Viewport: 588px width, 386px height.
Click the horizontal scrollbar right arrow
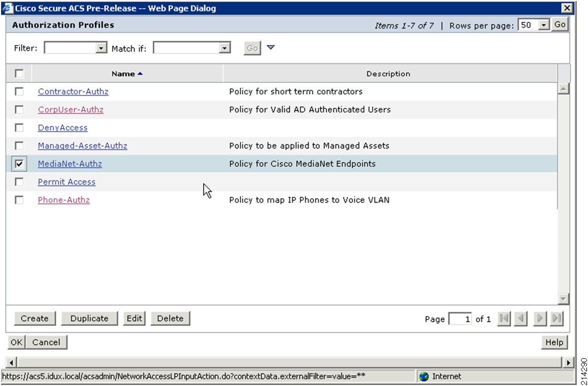(x=568, y=363)
